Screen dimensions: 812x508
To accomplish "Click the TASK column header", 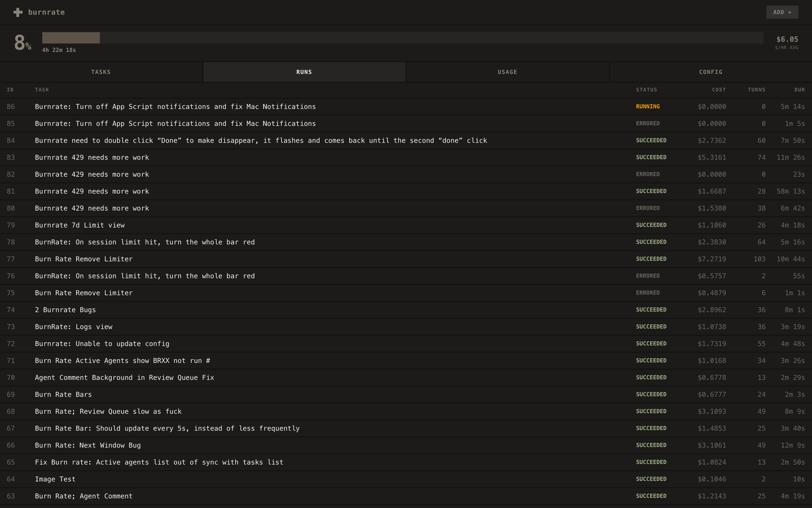I will pos(42,90).
